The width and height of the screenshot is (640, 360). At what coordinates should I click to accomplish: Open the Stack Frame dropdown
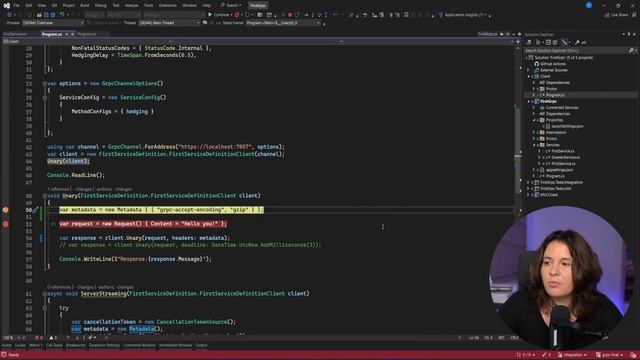(x=283, y=23)
